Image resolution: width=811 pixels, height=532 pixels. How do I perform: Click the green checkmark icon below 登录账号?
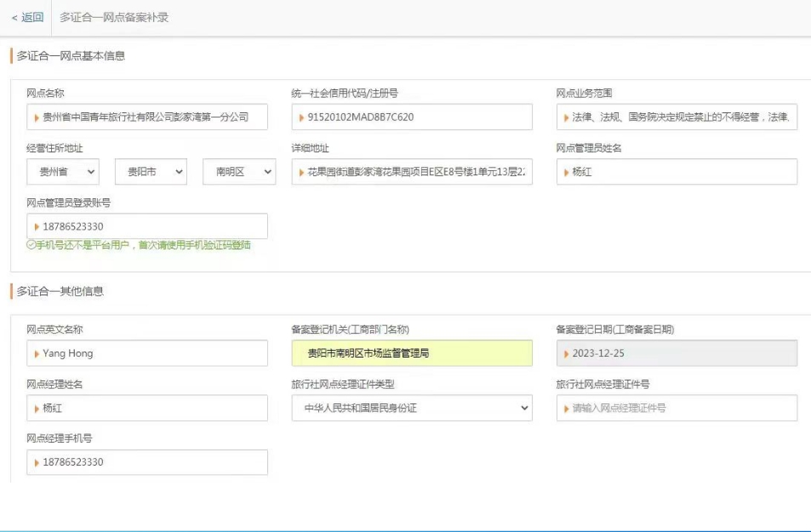(x=31, y=245)
